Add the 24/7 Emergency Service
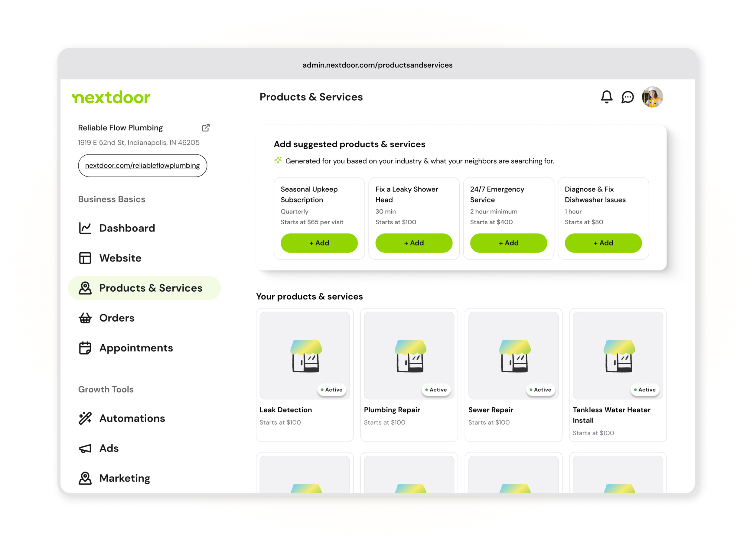 [x=508, y=243]
